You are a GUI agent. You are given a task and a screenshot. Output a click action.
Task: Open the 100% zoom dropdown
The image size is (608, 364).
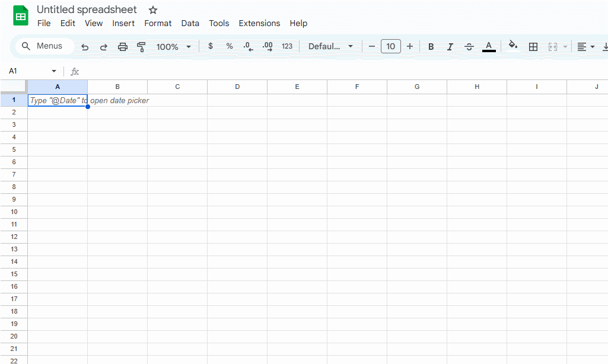(173, 47)
